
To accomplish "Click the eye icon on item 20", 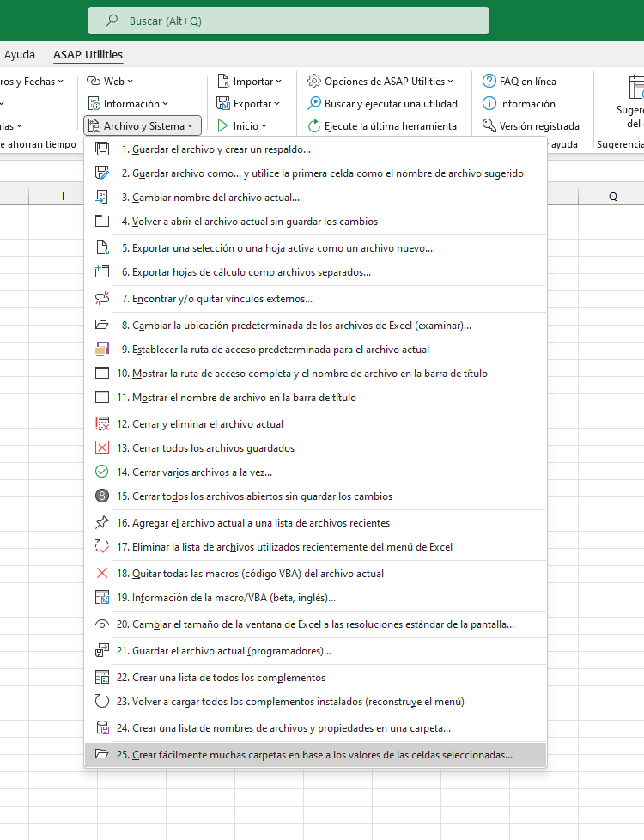I will point(102,624).
